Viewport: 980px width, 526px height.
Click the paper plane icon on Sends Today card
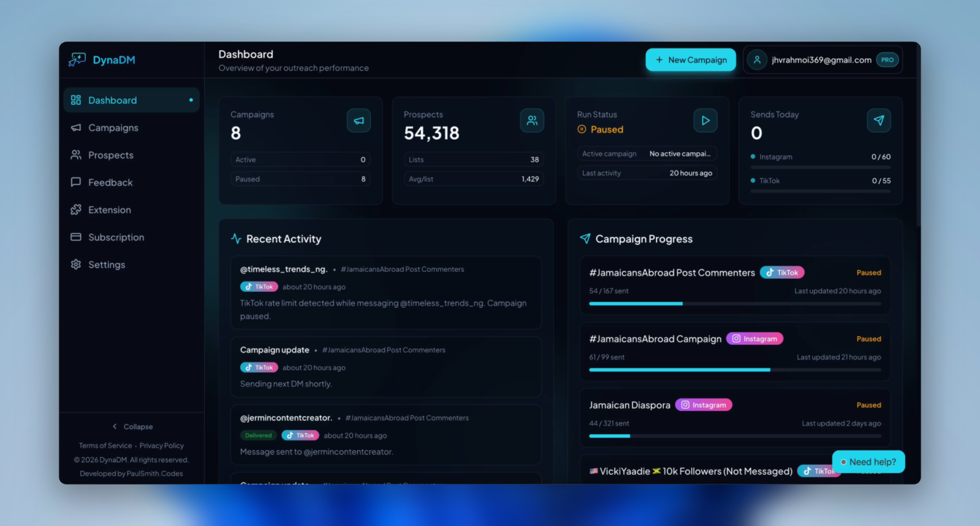click(879, 121)
